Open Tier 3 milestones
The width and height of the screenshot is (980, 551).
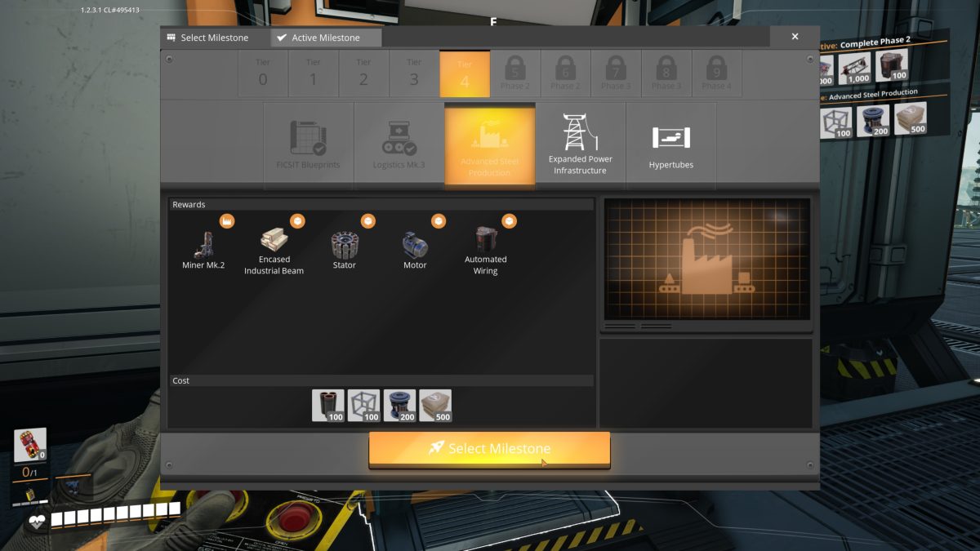pos(414,73)
